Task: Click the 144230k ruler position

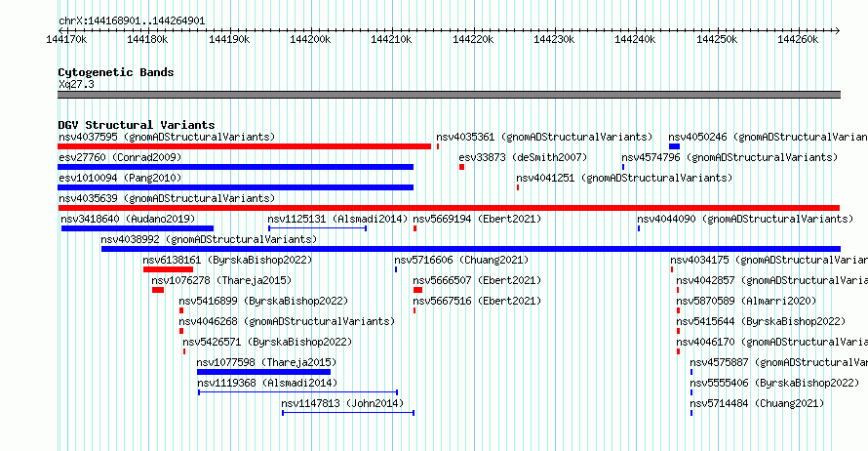Action: [554, 39]
